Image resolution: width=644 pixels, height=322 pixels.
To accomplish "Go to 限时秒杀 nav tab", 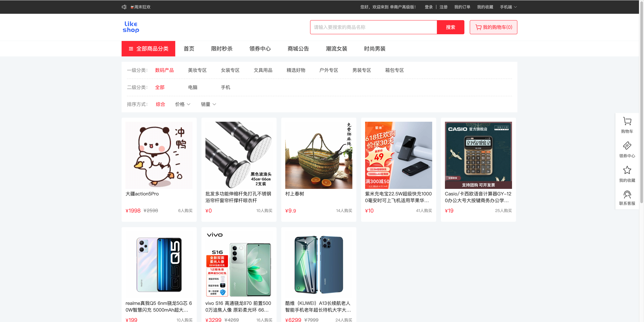I will tap(222, 49).
